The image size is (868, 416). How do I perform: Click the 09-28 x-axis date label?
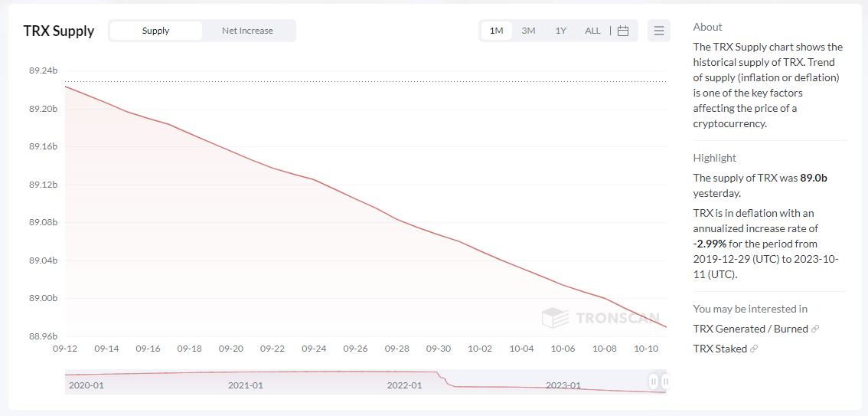pyautogui.click(x=397, y=349)
